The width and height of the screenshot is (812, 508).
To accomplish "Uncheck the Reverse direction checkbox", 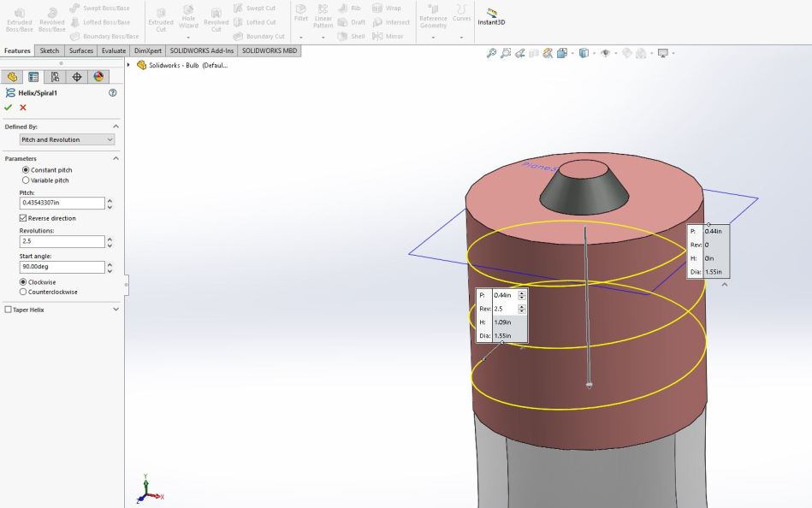I will 23,218.
